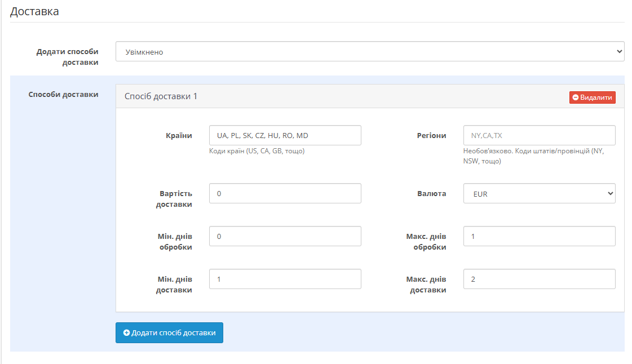Expand the Валюта currency dropdown showing EUR
Image resolution: width=632 pixels, height=364 pixels.
coord(539,193)
